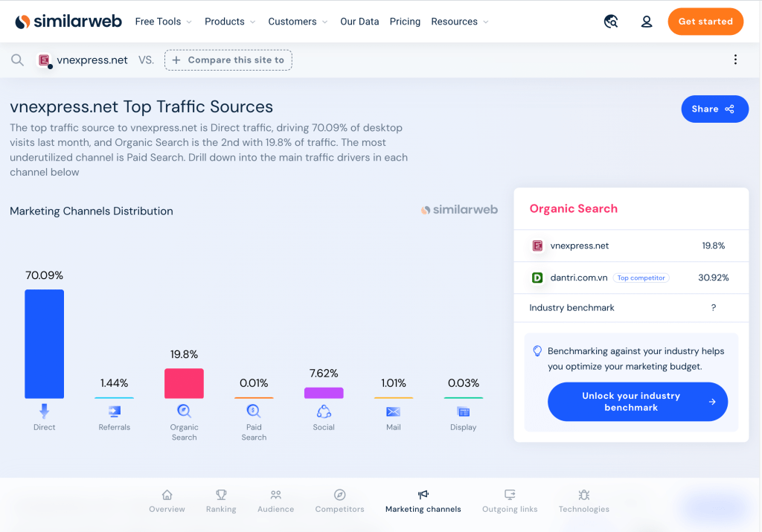
Task: Open the Audience tab
Action: pyautogui.click(x=275, y=501)
